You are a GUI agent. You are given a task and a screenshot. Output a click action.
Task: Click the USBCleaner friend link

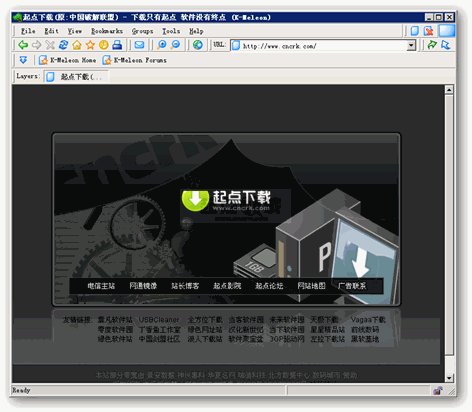159,320
